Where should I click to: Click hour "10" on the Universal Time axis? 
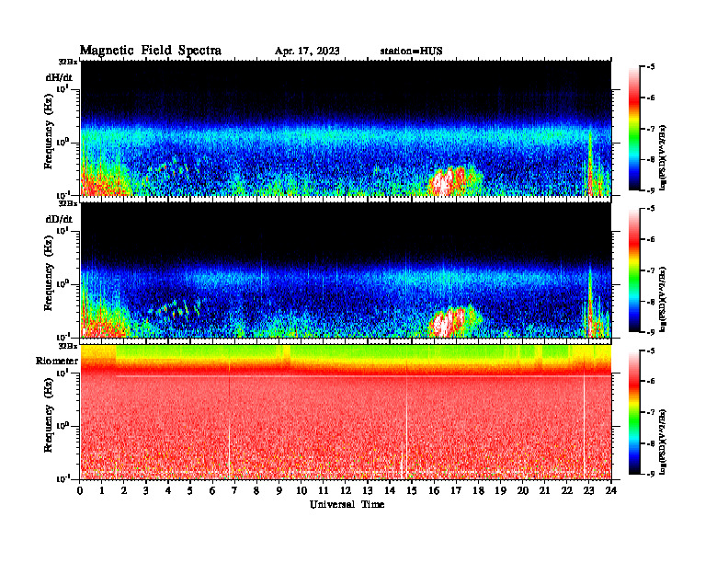(301, 491)
